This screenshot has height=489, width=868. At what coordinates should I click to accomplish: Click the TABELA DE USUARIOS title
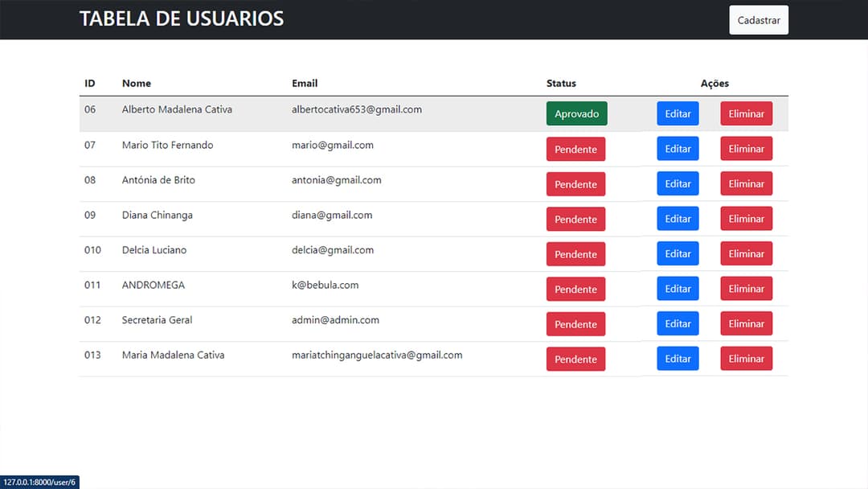coord(182,18)
